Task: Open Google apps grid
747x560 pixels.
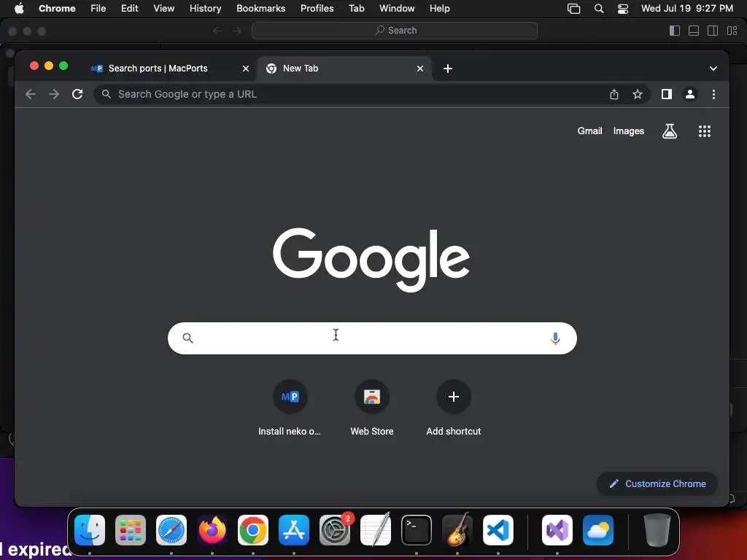Action: (x=705, y=131)
